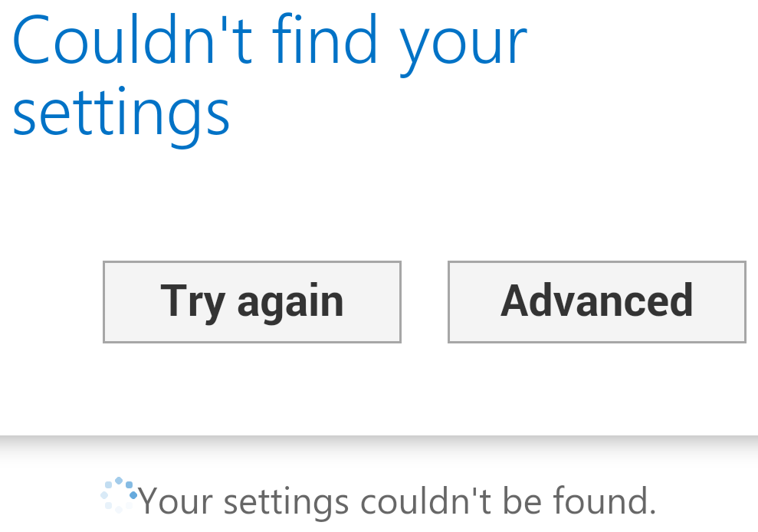Image resolution: width=758 pixels, height=532 pixels.
Task: Click the dotted progress indicator icon
Action: click(x=119, y=495)
